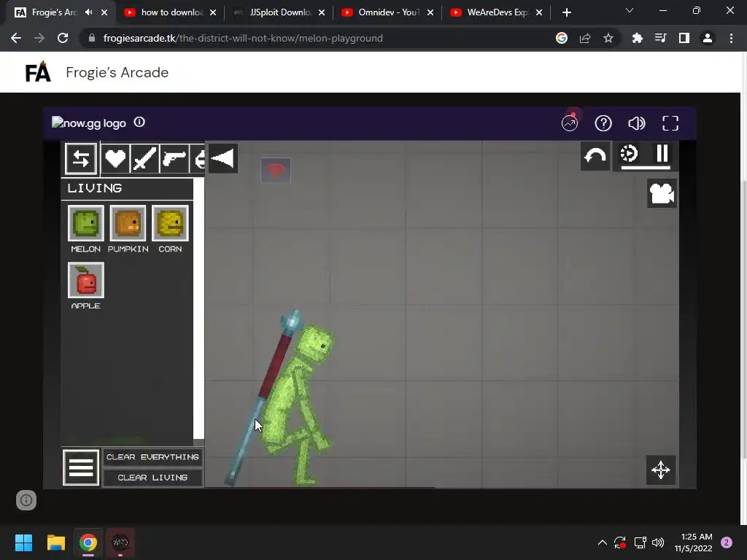The height and width of the screenshot is (560, 747).
Task: Open the Chrome profile icon
Action: 708,38
